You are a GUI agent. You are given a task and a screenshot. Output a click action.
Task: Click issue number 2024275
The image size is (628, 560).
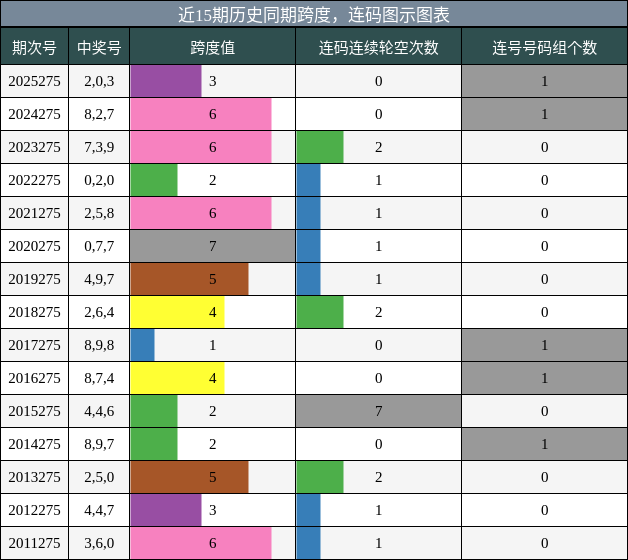(x=34, y=114)
